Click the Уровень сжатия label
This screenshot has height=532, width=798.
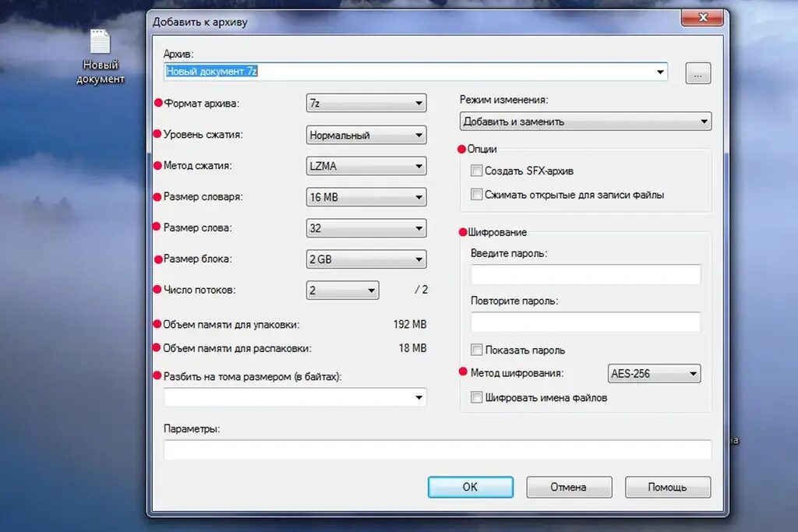pos(203,135)
